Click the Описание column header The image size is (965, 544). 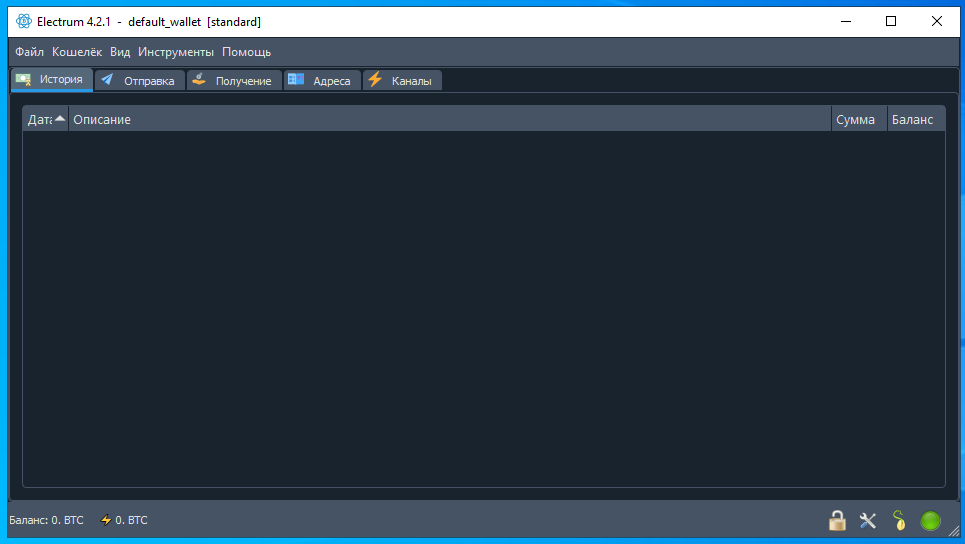(102, 119)
